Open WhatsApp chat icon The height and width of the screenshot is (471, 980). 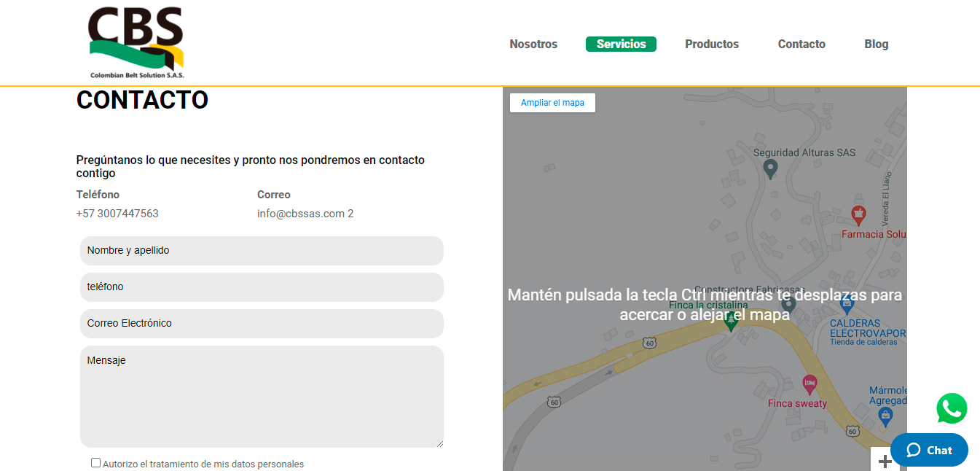coord(952,408)
